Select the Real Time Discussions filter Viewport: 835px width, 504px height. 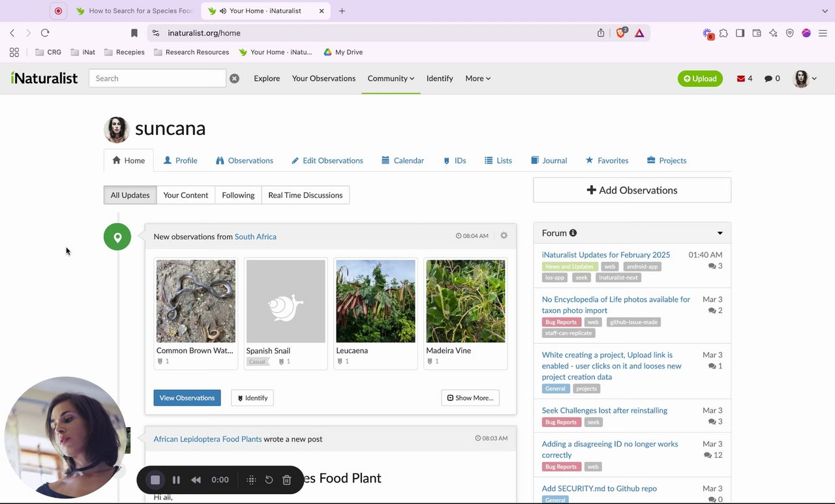305,195
